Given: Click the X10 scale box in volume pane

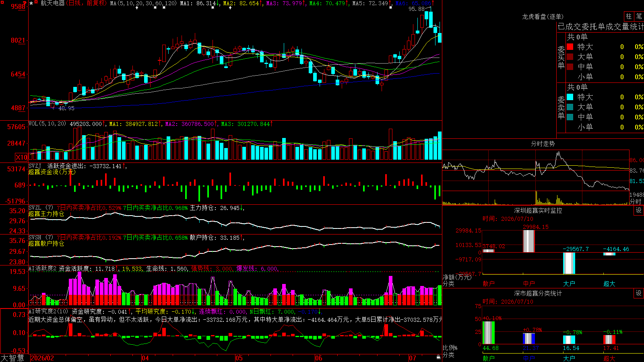Looking at the screenshot, I should click(x=21, y=157).
